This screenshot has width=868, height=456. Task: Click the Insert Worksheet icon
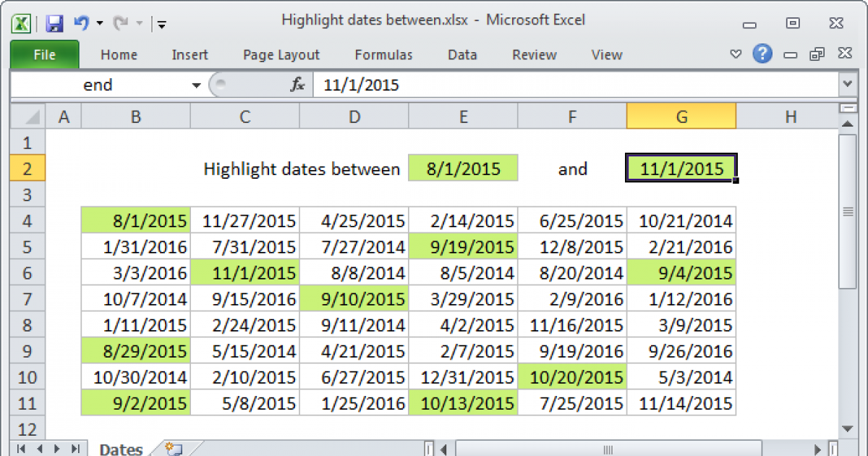click(172, 449)
